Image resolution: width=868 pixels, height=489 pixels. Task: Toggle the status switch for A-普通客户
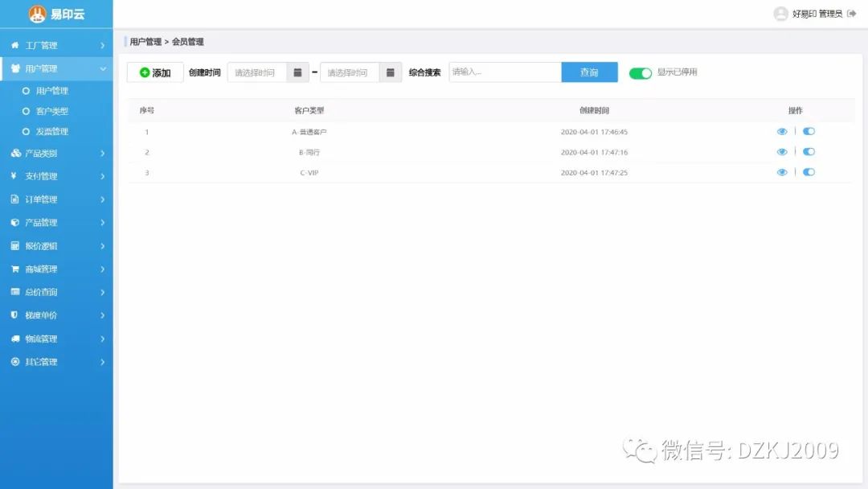(x=809, y=132)
